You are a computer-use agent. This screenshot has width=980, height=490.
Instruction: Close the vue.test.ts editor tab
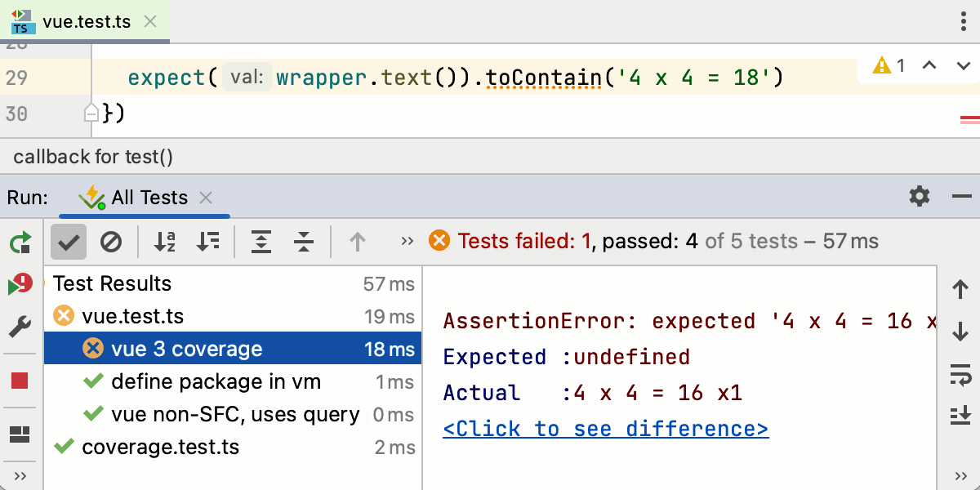click(149, 22)
